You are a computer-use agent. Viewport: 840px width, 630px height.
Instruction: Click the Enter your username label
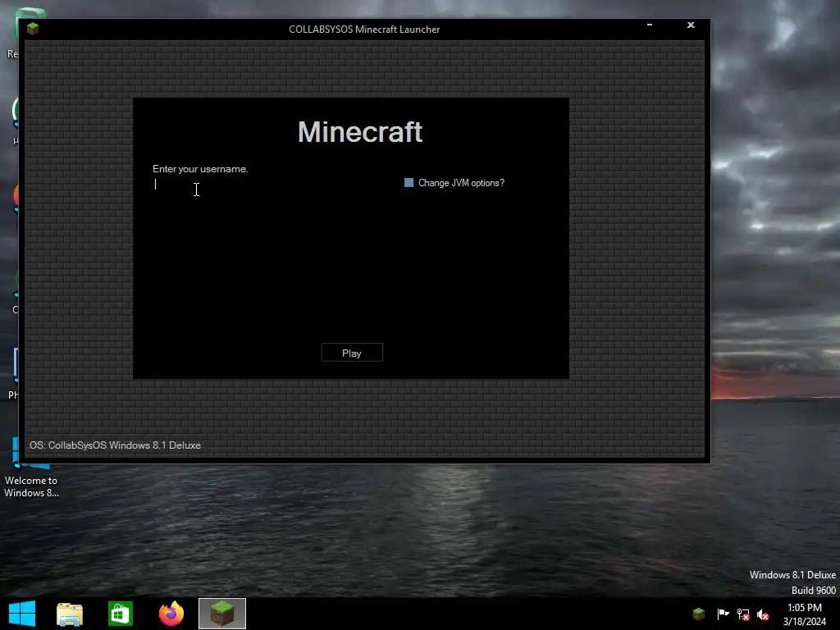tap(200, 169)
